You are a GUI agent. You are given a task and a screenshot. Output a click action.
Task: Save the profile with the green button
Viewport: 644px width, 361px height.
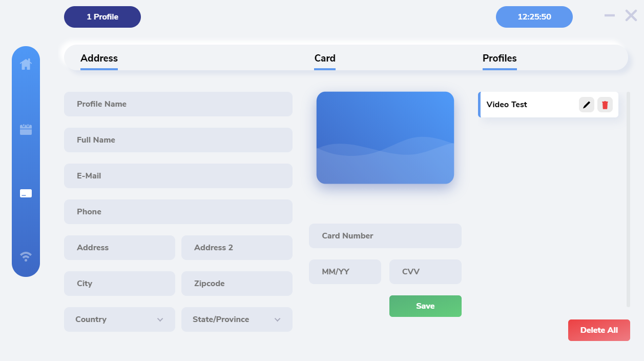425,306
